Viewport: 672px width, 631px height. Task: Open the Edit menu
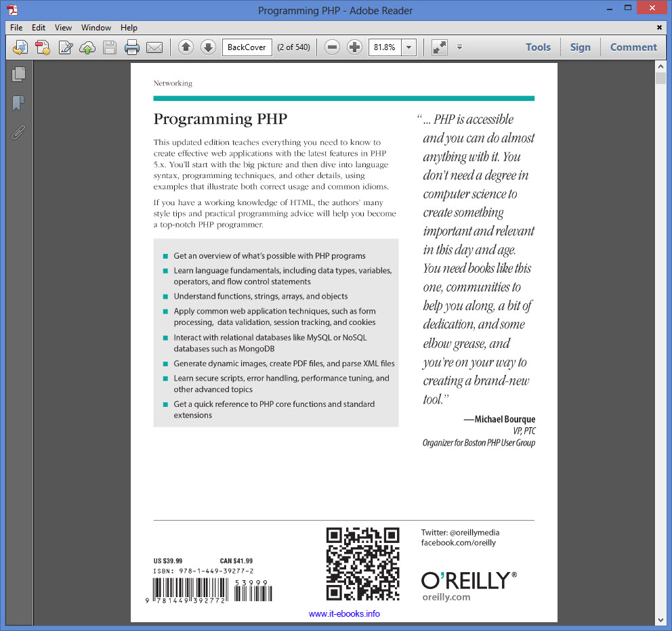[x=39, y=27]
